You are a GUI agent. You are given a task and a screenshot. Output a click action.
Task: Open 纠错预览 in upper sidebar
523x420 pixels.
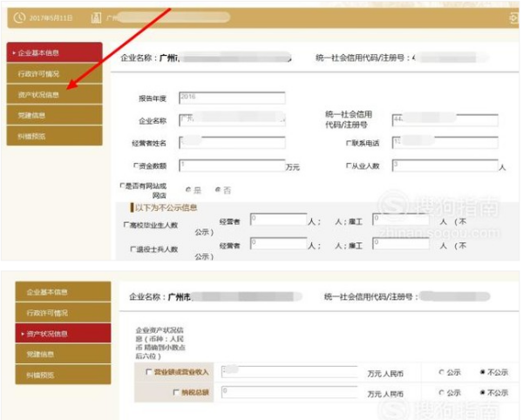[54, 136]
